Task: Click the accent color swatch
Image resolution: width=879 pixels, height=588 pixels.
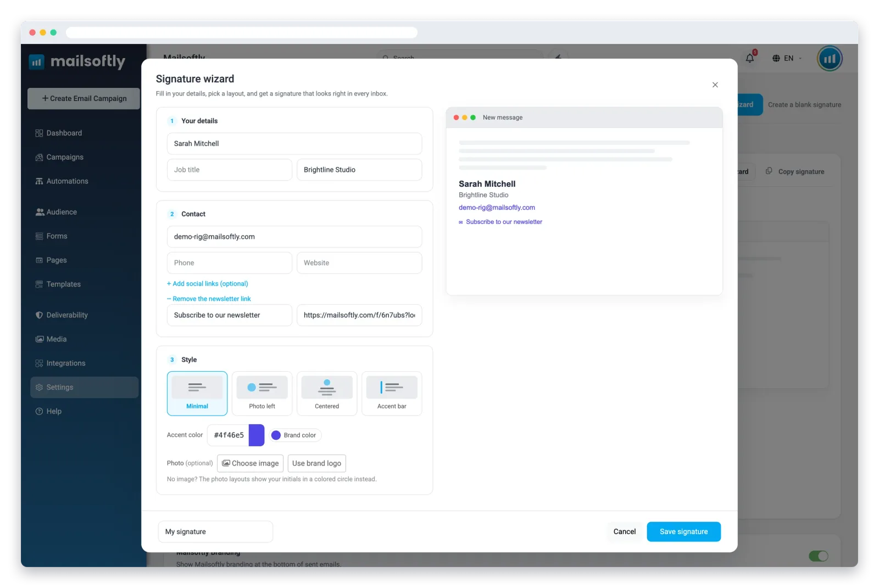Action: tap(257, 435)
